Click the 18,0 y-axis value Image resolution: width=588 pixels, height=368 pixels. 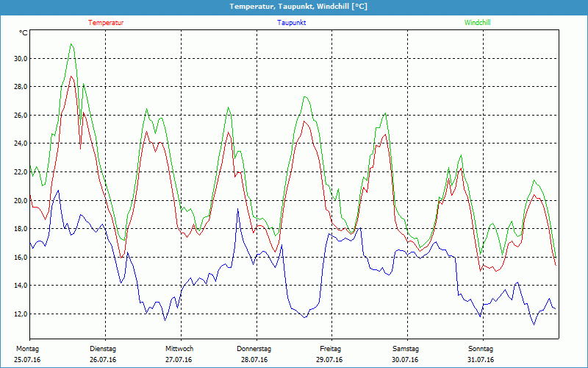click(21, 229)
